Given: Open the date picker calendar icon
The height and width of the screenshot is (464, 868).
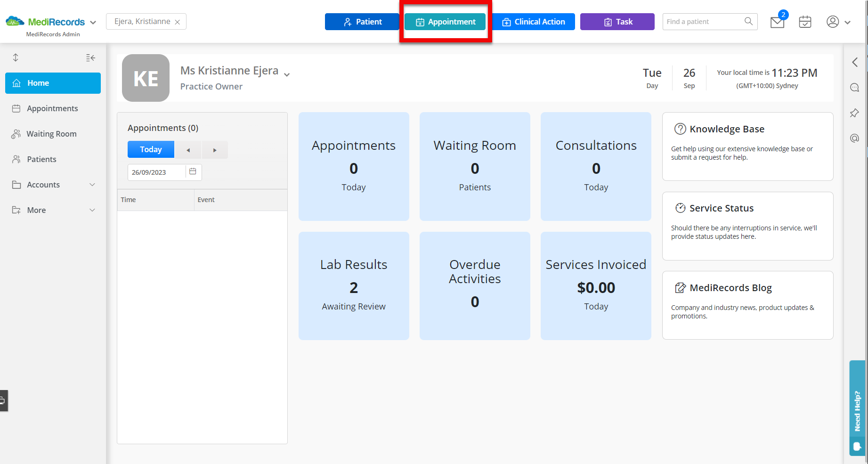Looking at the screenshot, I should (193, 171).
